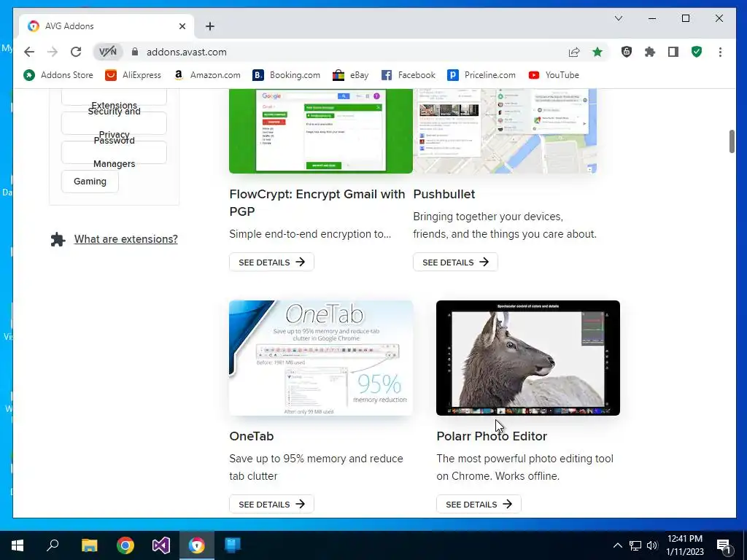747x560 pixels.
Task: Open the eBay bookmark
Action: coord(351,75)
